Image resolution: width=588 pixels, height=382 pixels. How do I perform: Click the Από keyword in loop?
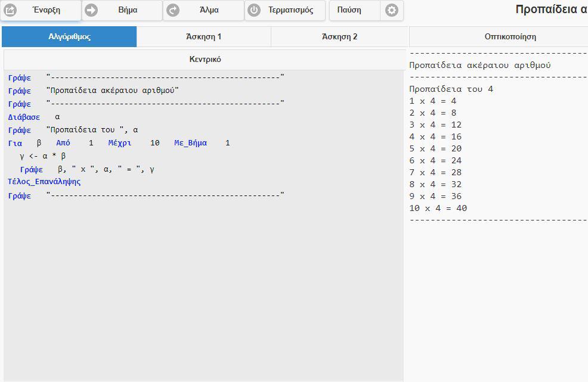[63, 143]
